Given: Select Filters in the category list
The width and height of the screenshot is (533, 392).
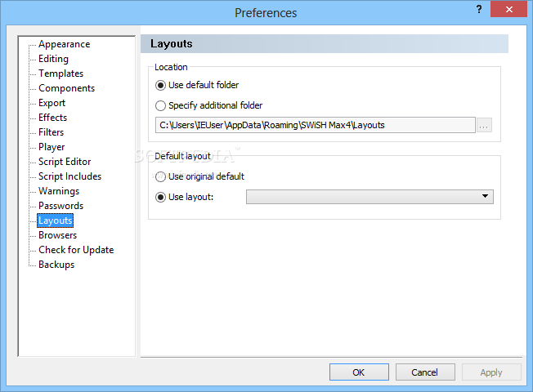Looking at the screenshot, I should coord(51,132).
